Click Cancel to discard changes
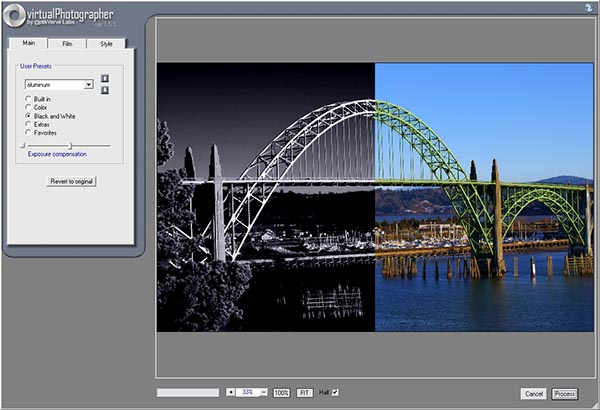Viewport: 600px width, 410px height. [533, 393]
